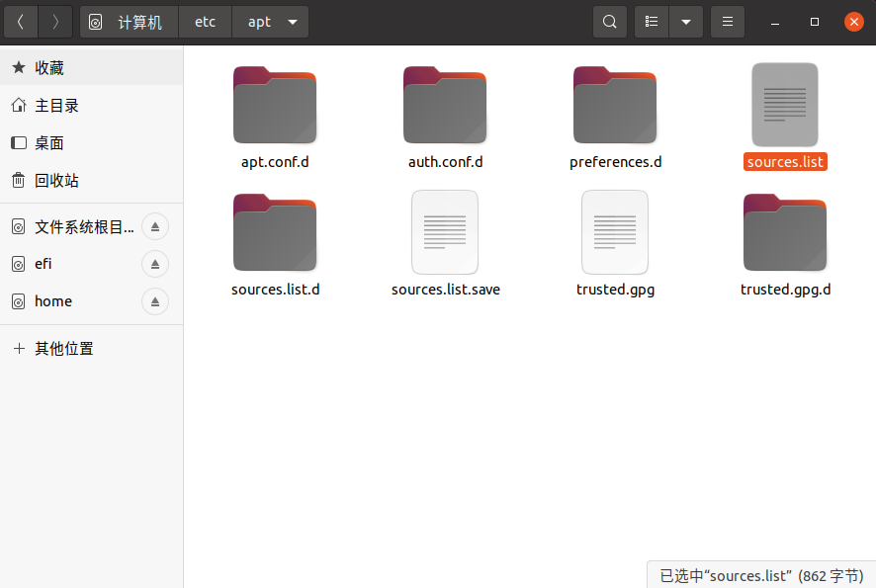Click the trusted.gpg.d name label
Image resolution: width=876 pixels, height=588 pixels.
click(785, 290)
